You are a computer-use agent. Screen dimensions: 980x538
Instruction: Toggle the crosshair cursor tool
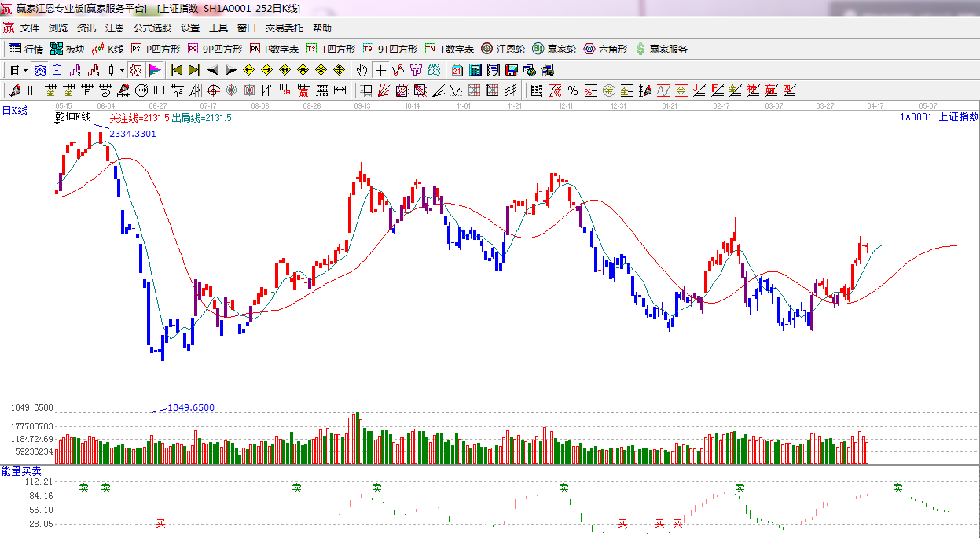(x=380, y=70)
